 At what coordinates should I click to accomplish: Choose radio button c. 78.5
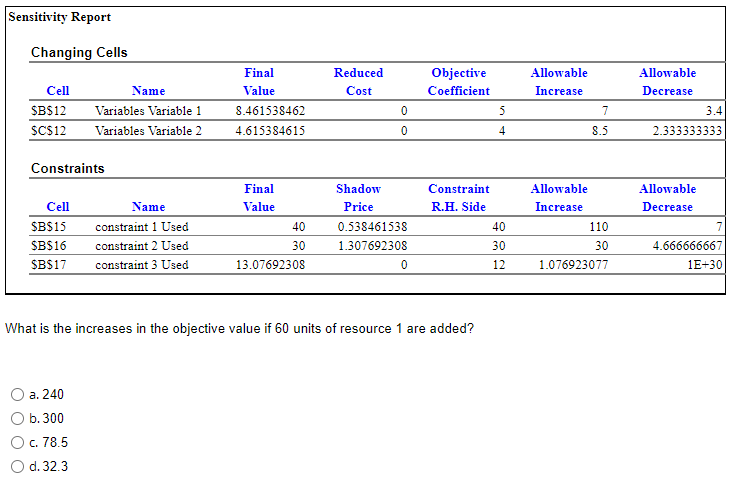pyautogui.click(x=17, y=443)
